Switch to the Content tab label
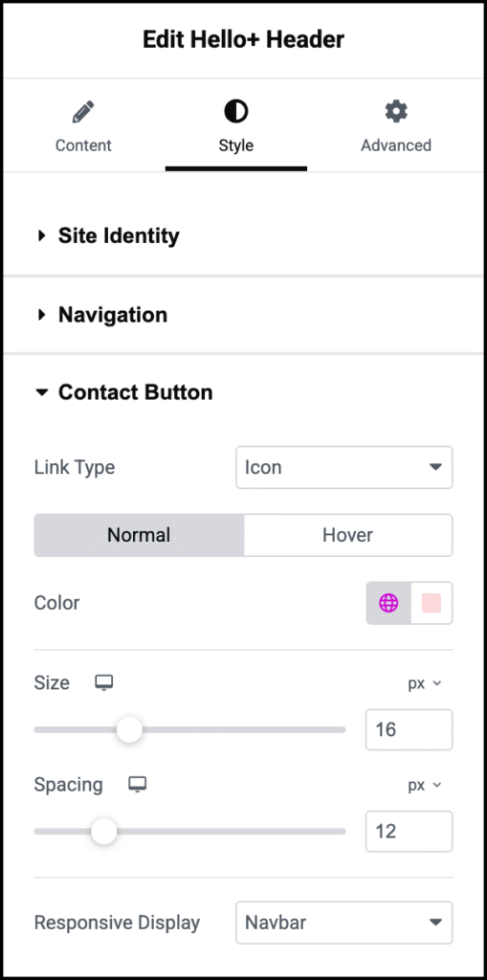Screen dimensions: 487x980 tap(83, 145)
